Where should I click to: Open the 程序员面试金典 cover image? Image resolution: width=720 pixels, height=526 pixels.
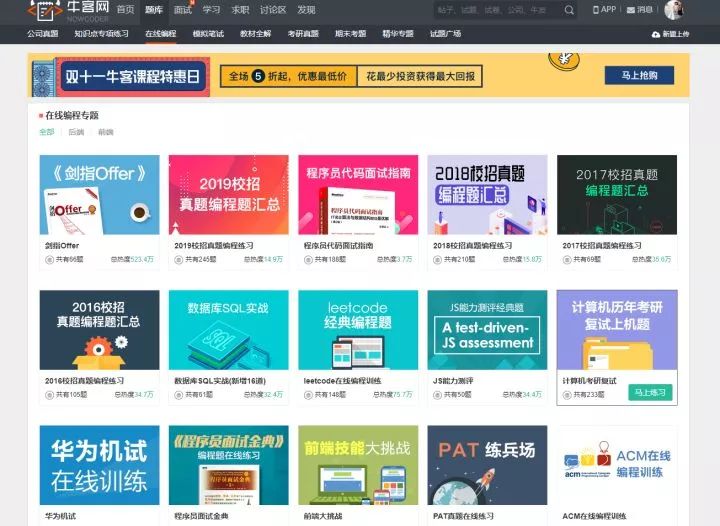(229, 465)
